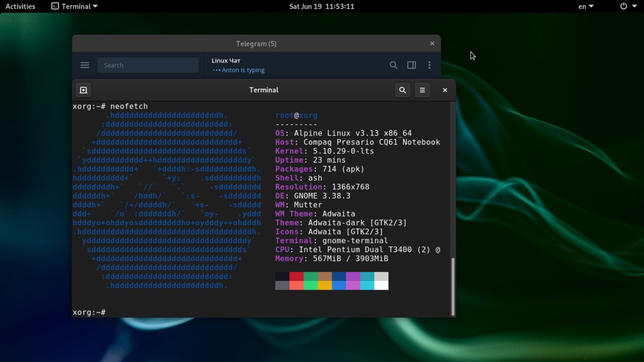The image size is (644, 362).
Task: Click the red color block in top row
Action: [296, 276]
